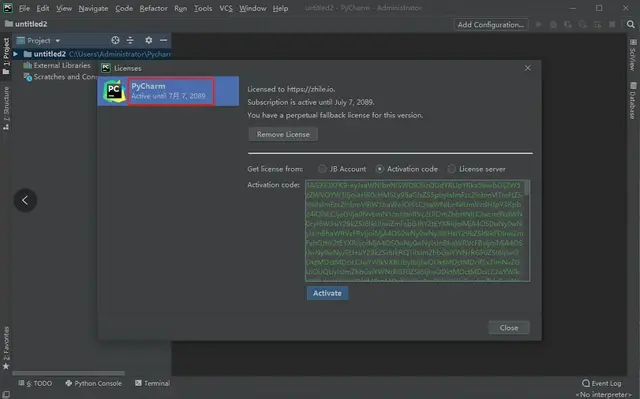The height and width of the screenshot is (399, 640).
Task: Click the previous image back arrow
Action: coord(25,200)
